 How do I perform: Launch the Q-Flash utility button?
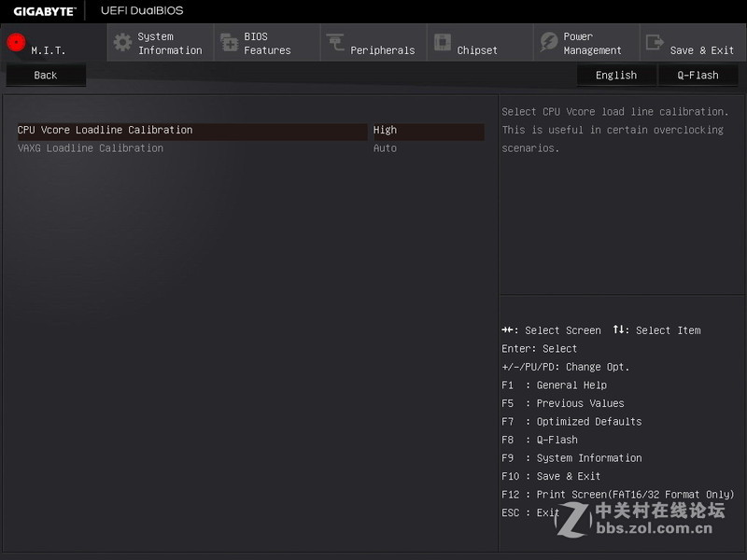pos(698,76)
